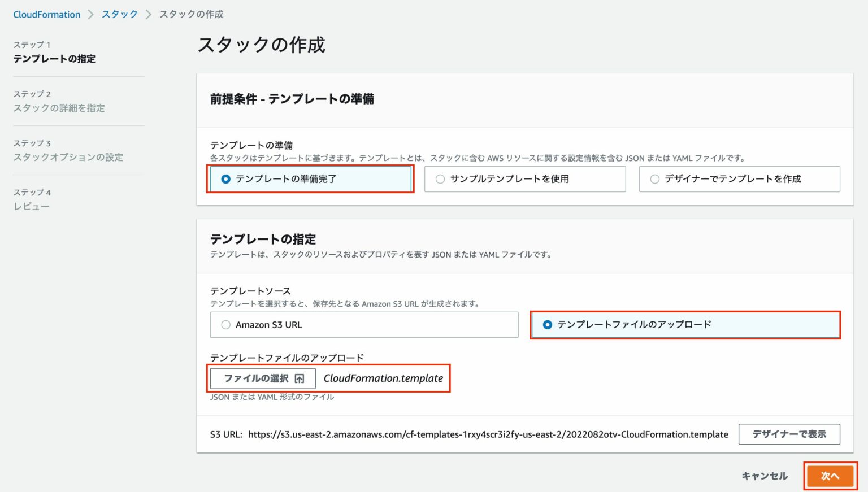Viewport: 868px width, 492px height.
Task: Click キャンセル to abort stack creation
Action: point(764,476)
